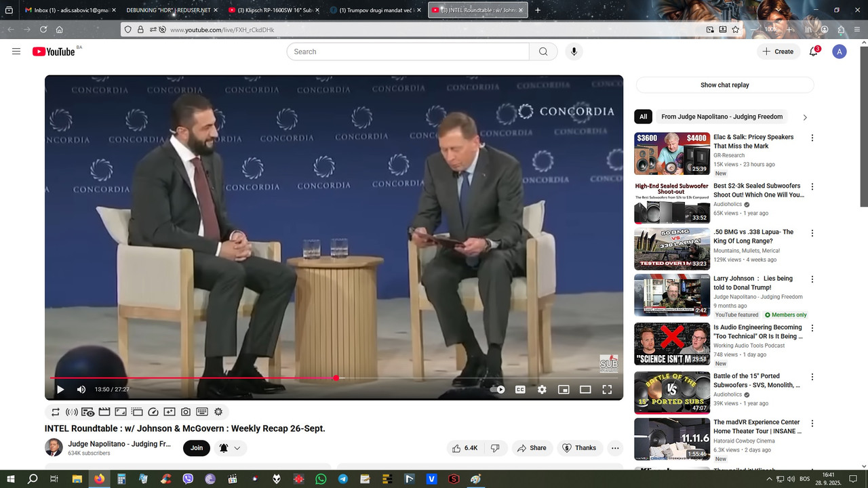Viewport: 868px width, 488px height.
Task: Toggle the loop video enhancer icon
Action: click(56, 411)
